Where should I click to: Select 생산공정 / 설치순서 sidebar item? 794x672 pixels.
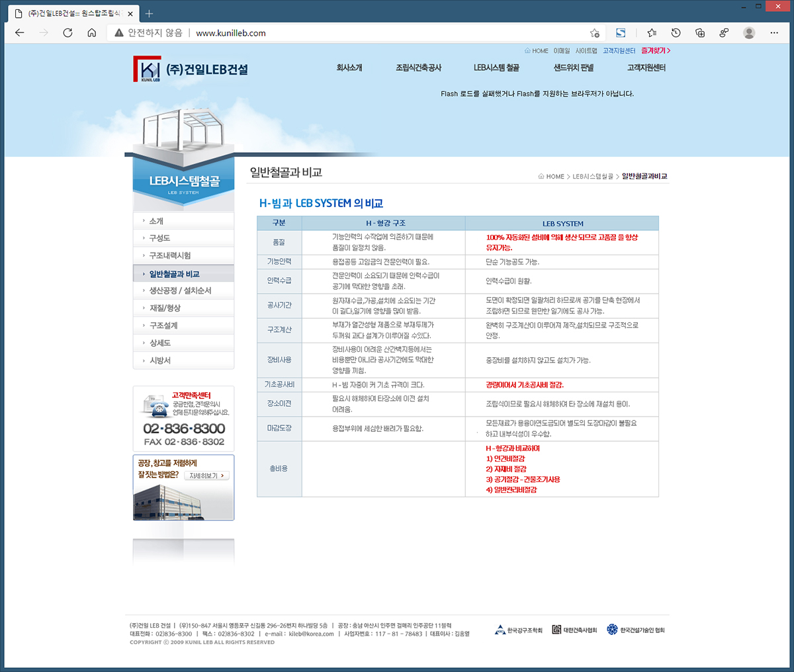coord(180,291)
